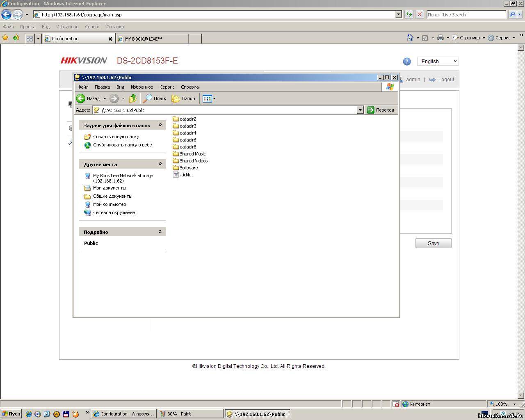Click Explorer's green up-folder icon
The height and width of the screenshot is (420, 525).
[x=133, y=98]
